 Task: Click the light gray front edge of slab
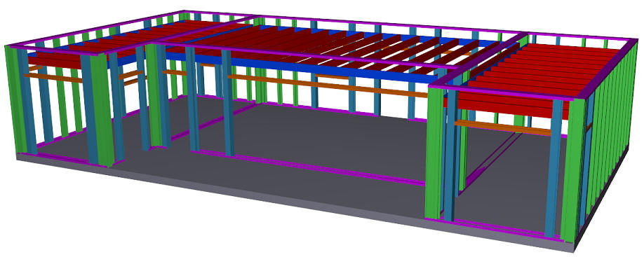(x=288, y=201)
